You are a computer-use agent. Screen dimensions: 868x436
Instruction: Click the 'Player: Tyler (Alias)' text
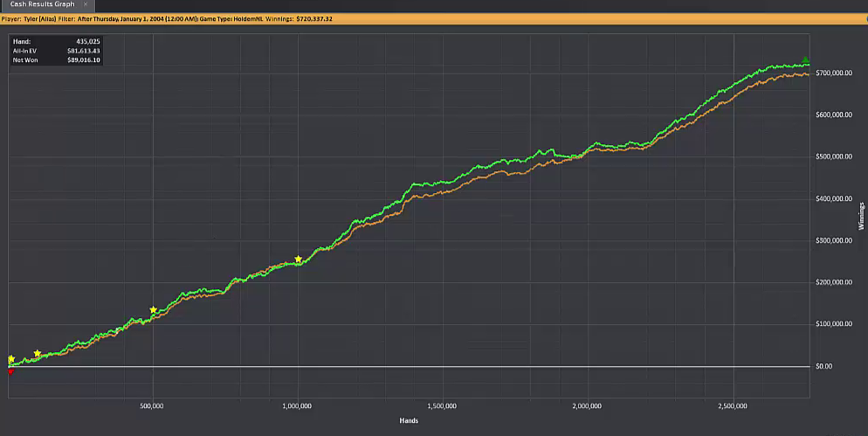point(29,19)
